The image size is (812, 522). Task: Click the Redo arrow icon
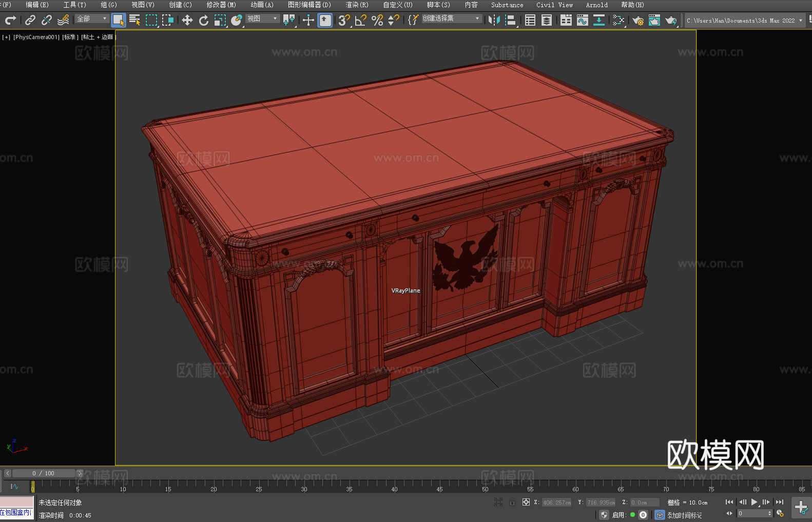[x=10, y=20]
